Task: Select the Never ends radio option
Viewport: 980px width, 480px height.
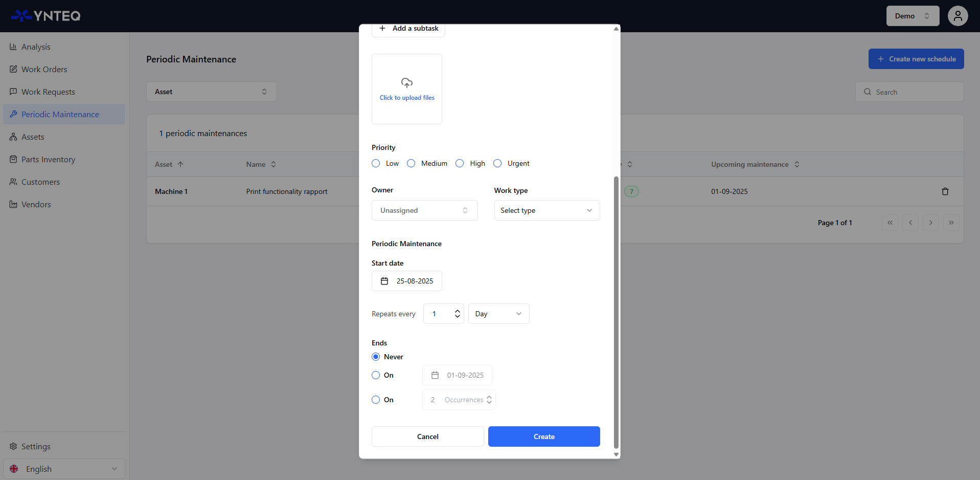Action: (x=376, y=357)
